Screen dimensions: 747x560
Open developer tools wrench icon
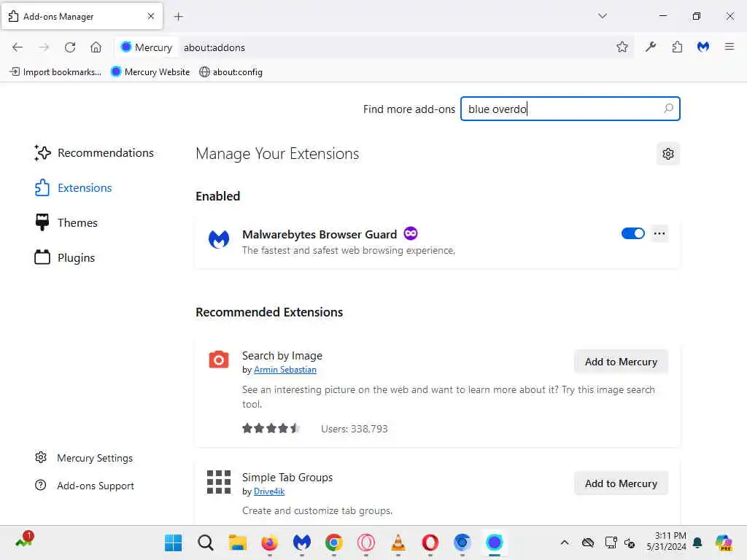(x=651, y=47)
